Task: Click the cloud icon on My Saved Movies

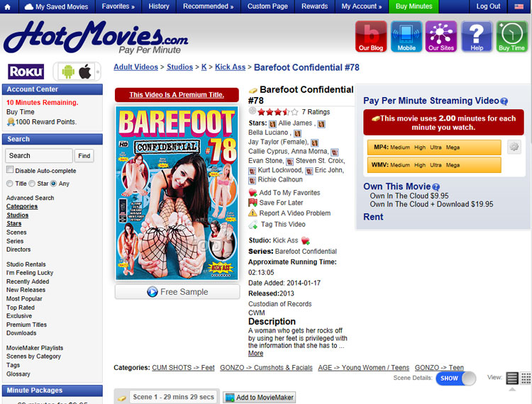Action: click(29, 6)
